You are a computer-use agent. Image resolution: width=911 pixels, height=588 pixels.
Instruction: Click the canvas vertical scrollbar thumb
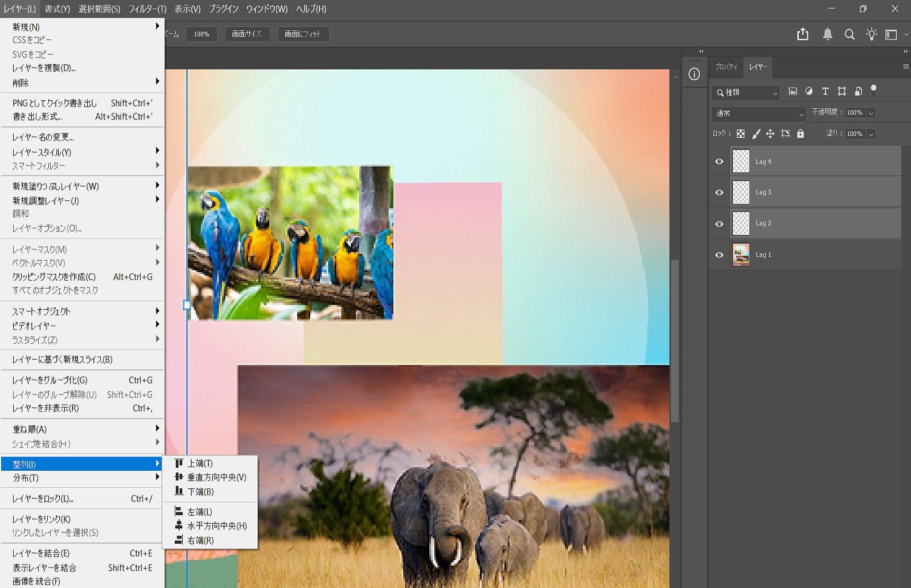tap(675, 340)
